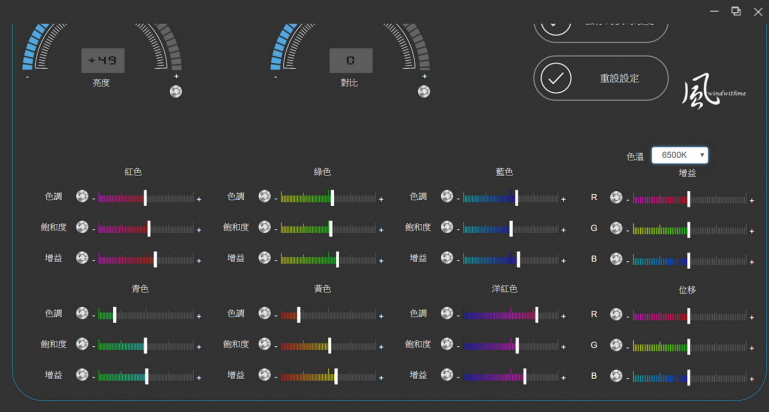The height and width of the screenshot is (412, 769).
Task: Click the 黃色 增益 slider track
Action: [327, 376]
